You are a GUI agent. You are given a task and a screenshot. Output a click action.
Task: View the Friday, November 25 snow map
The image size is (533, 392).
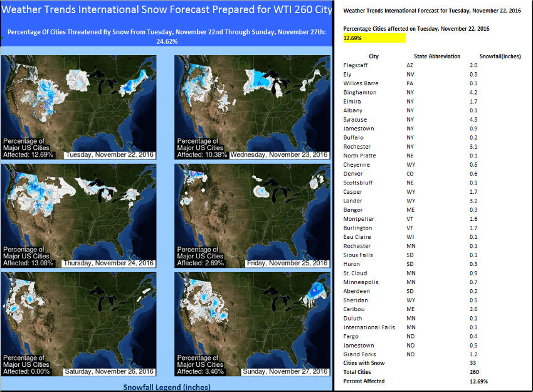tap(252, 215)
